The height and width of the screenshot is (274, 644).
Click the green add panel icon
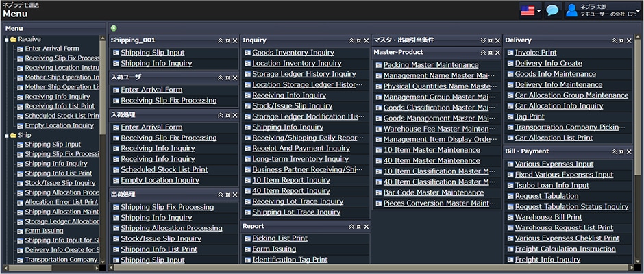pos(114,28)
